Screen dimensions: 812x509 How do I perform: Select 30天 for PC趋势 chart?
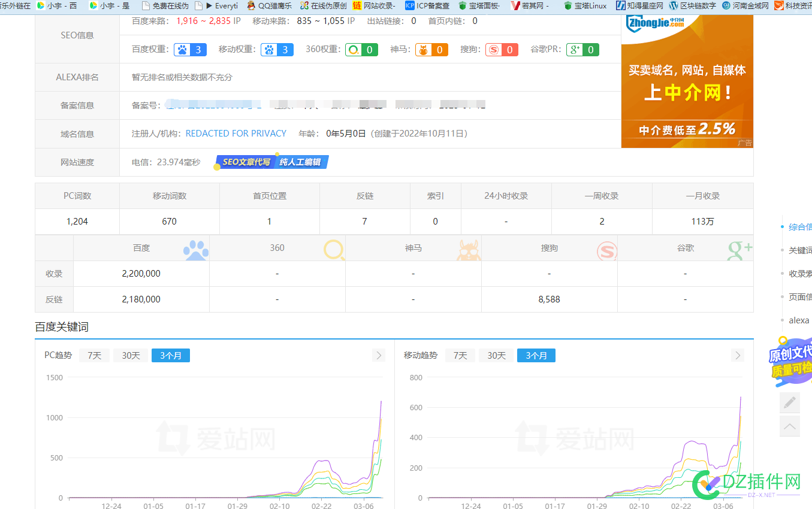pos(131,356)
